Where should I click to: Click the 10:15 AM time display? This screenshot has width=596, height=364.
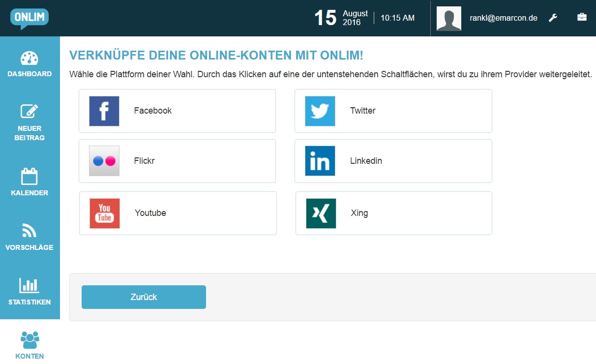(x=398, y=18)
